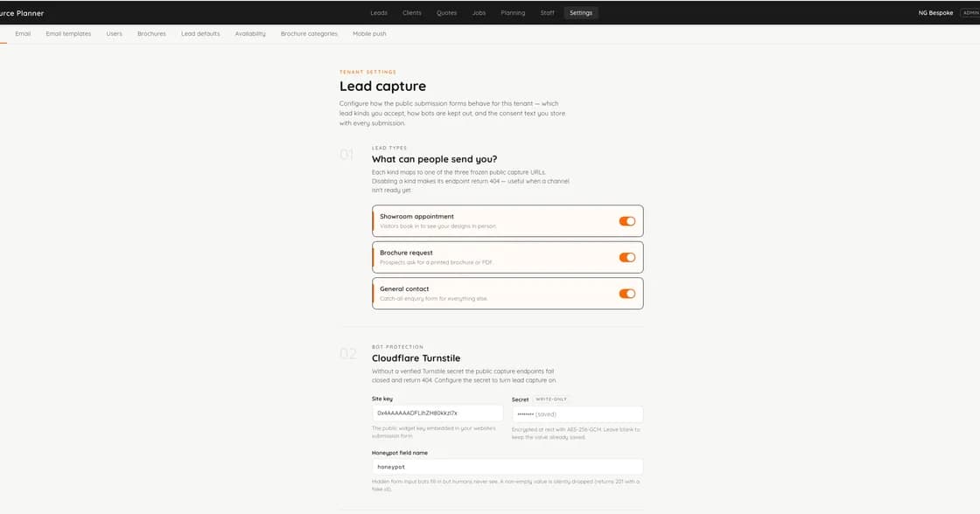Open the Staff section

click(x=547, y=12)
